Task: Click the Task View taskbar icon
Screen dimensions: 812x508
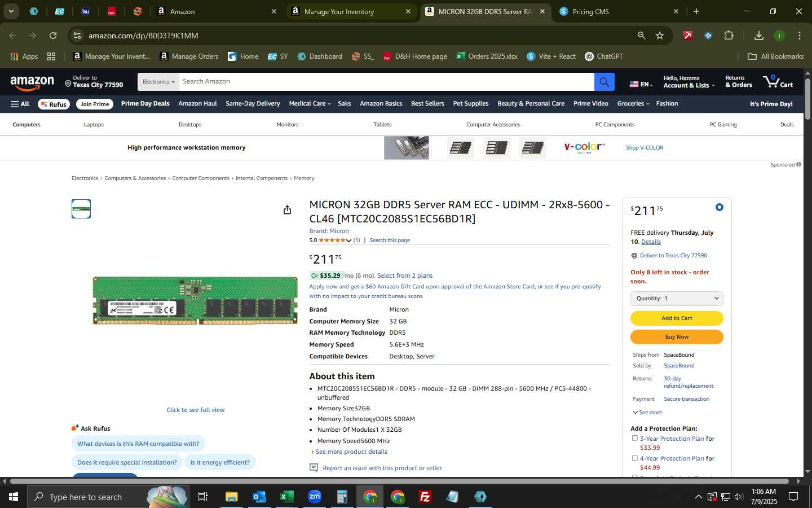Action: (x=203, y=497)
